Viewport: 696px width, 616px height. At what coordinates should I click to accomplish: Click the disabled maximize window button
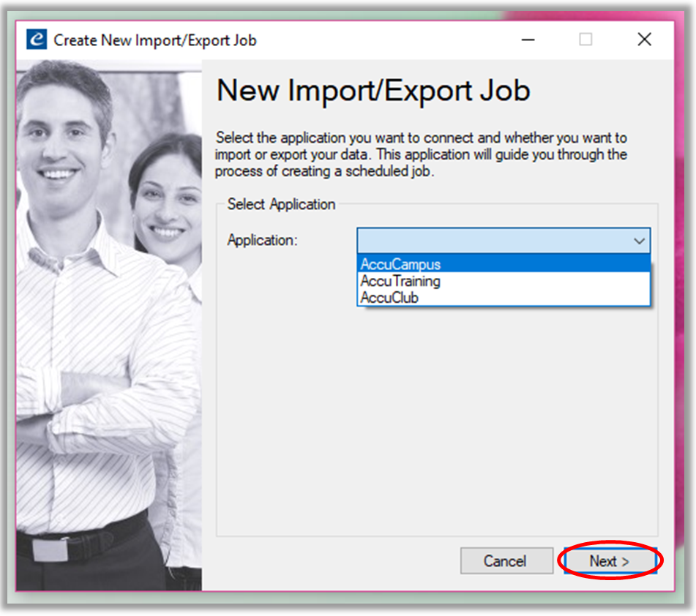click(585, 40)
